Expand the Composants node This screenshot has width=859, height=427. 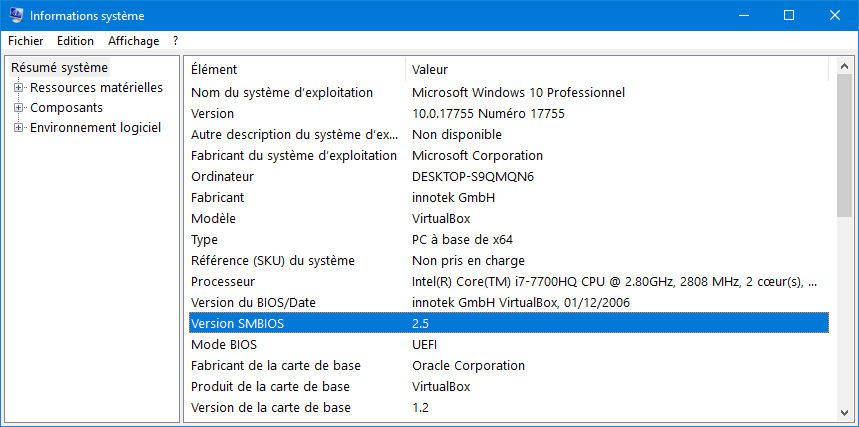tap(19, 107)
